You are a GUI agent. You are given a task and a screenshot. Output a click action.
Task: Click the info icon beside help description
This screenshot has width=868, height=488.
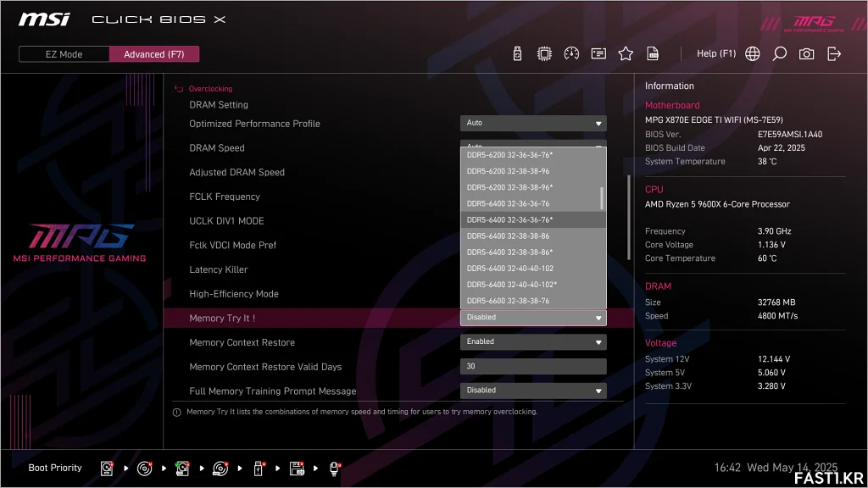pos(176,413)
